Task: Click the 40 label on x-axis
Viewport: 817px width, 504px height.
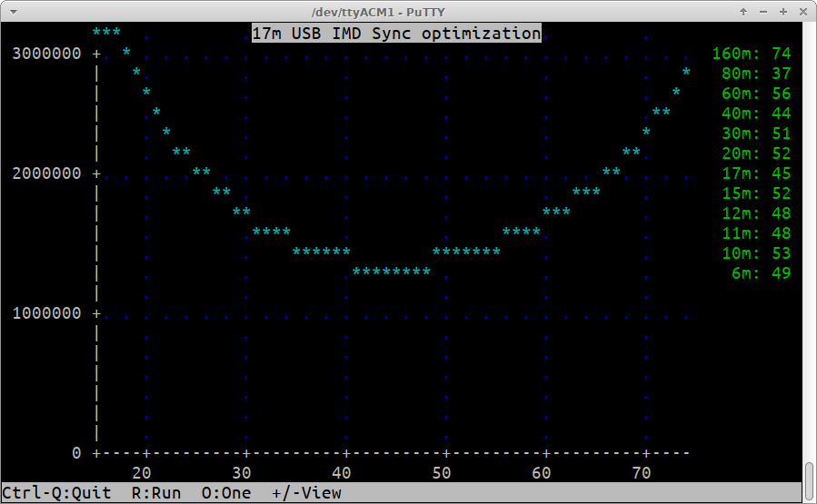Action: click(x=341, y=473)
